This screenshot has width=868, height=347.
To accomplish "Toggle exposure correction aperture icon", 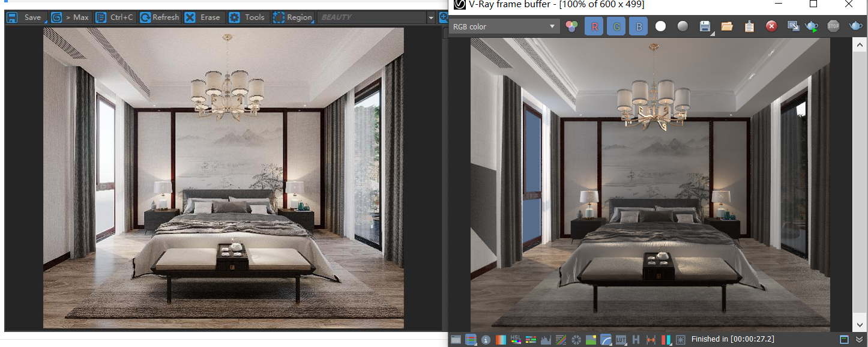I will pyautogui.click(x=576, y=340).
